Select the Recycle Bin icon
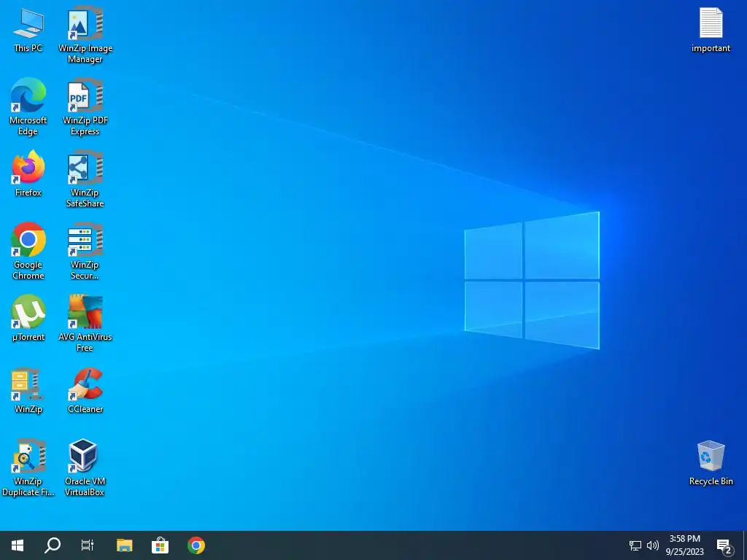Viewport: 747px width, 560px height. tap(711, 463)
